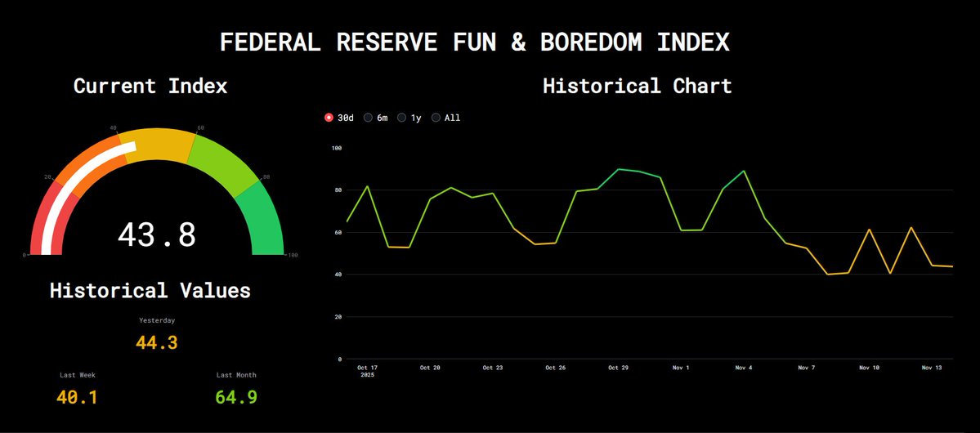
Task: Click yesterday's value 44.3
Action: pos(157,342)
